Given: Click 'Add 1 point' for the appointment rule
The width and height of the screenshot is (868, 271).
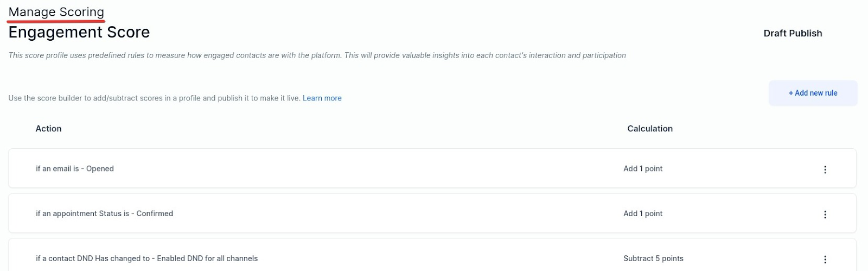Looking at the screenshot, I should (643, 214).
